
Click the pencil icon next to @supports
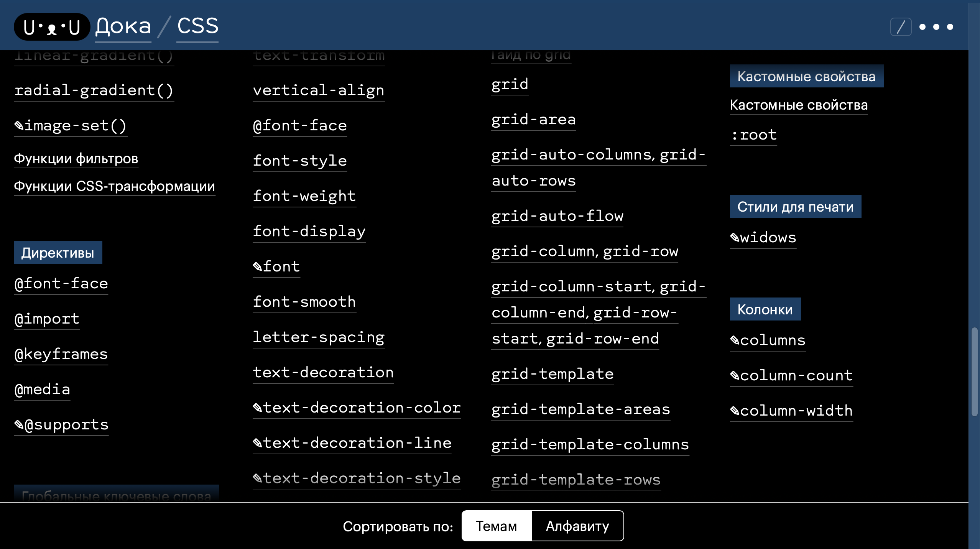click(x=19, y=424)
